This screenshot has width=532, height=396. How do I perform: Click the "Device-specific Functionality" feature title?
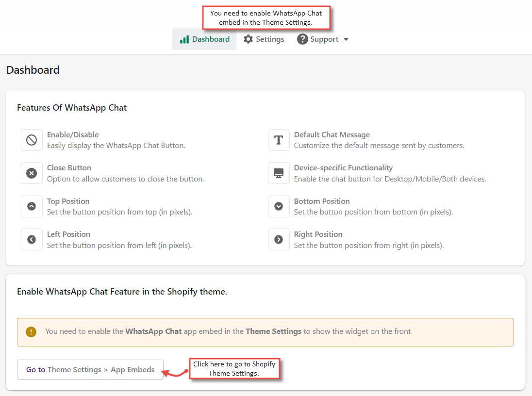343,167
